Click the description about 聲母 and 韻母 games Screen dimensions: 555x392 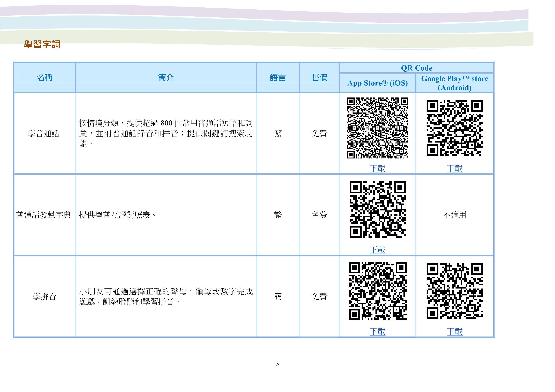pyautogui.click(x=166, y=296)
